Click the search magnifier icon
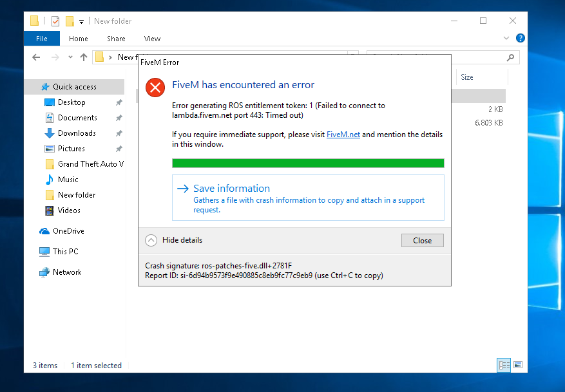Image resolution: width=565 pixels, height=392 pixels. pyautogui.click(x=511, y=57)
